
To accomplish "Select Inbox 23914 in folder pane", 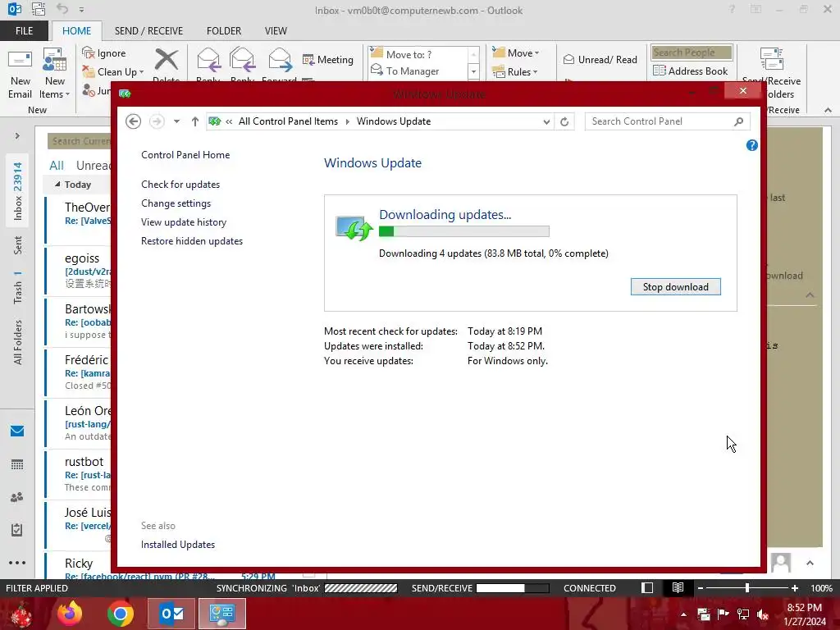I will click(18, 191).
